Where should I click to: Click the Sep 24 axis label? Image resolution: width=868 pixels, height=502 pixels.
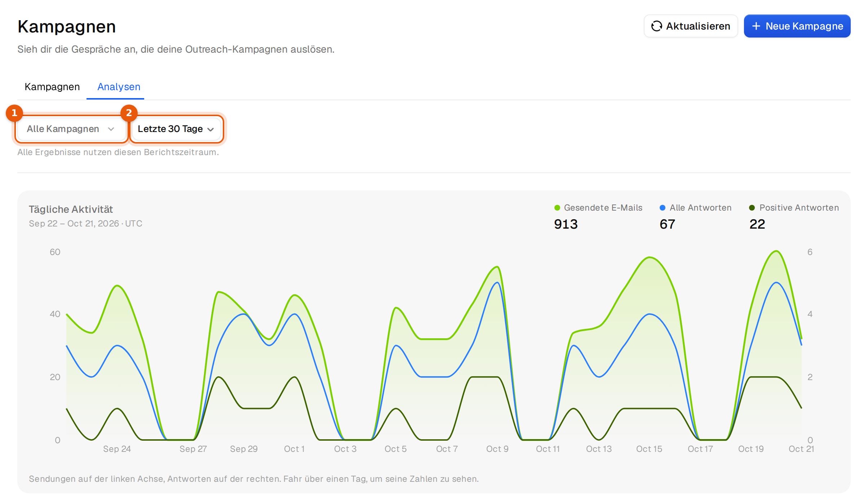117,449
